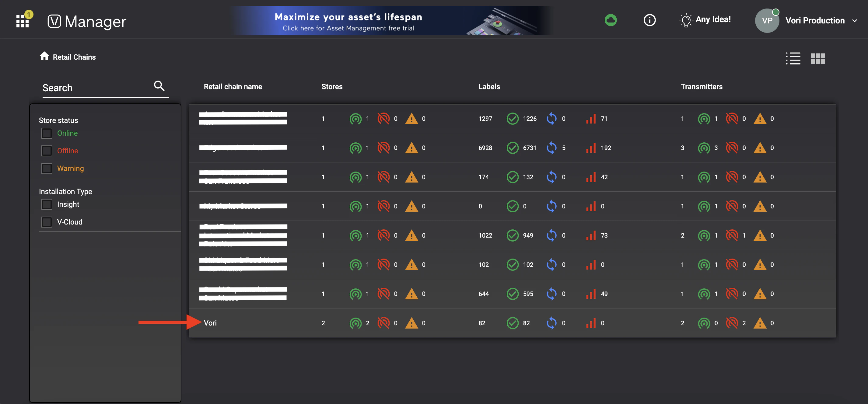
Task: Sort by Retail chain name column header
Action: [233, 87]
